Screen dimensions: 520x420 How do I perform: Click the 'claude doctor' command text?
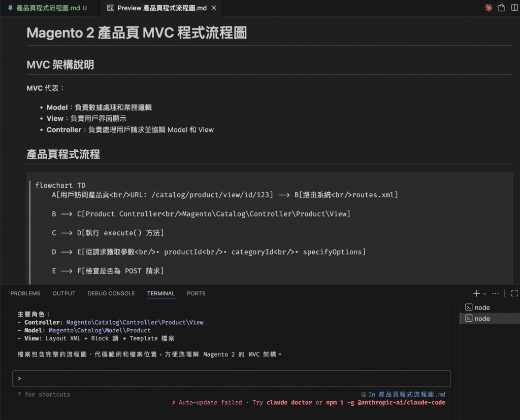click(x=289, y=402)
